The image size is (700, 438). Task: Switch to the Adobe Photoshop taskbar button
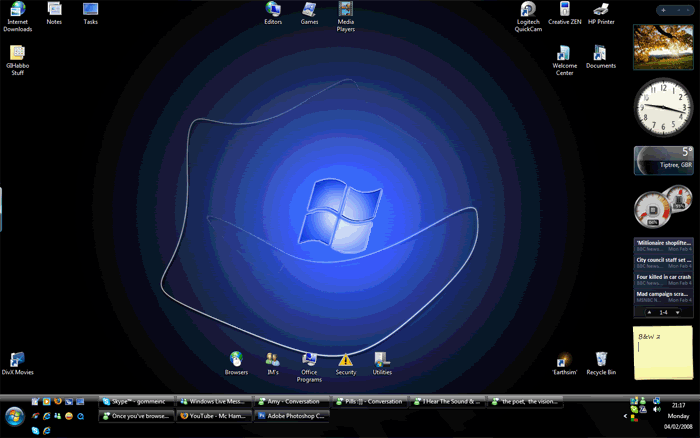(291, 416)
